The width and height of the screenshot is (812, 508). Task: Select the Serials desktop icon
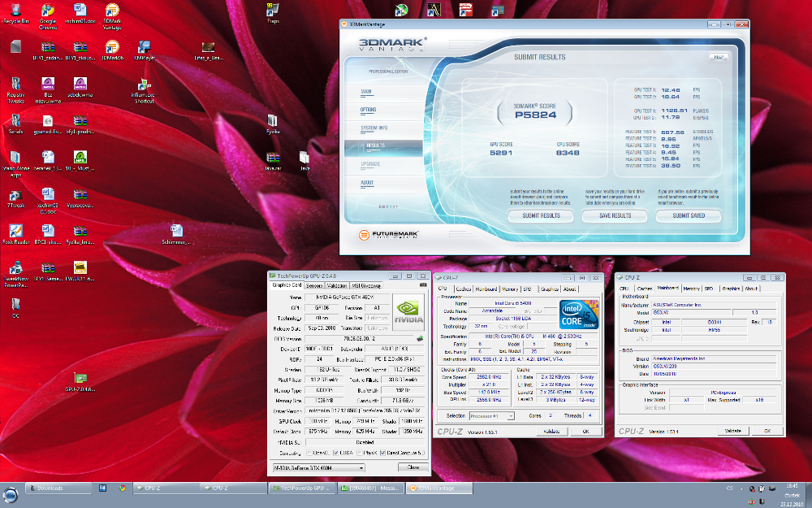click(15, 124)
